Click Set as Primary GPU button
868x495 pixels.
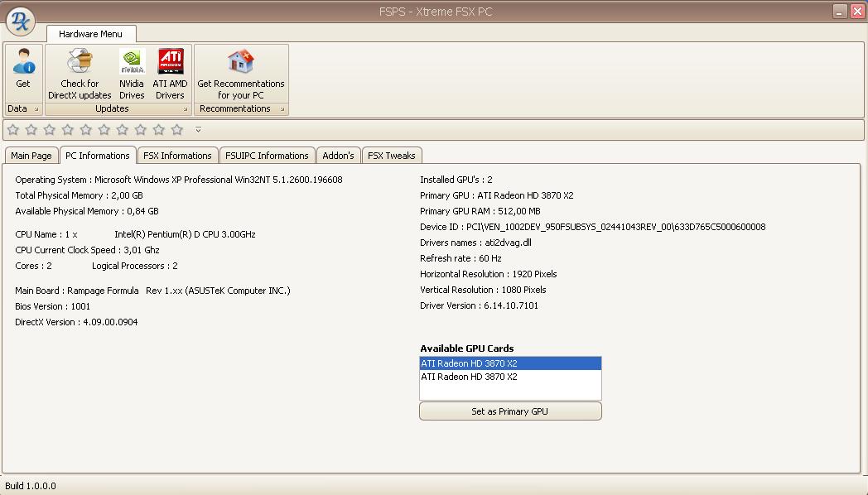click(510, 411)
